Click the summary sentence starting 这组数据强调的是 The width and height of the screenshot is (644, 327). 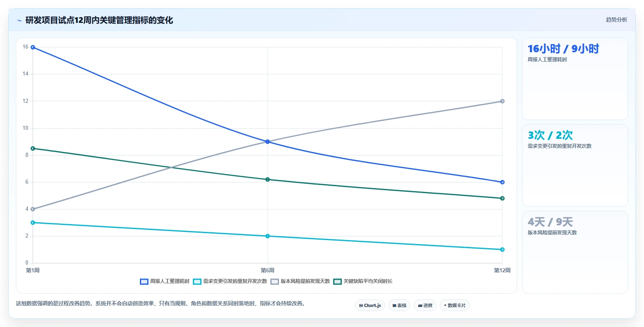point(161,303)
